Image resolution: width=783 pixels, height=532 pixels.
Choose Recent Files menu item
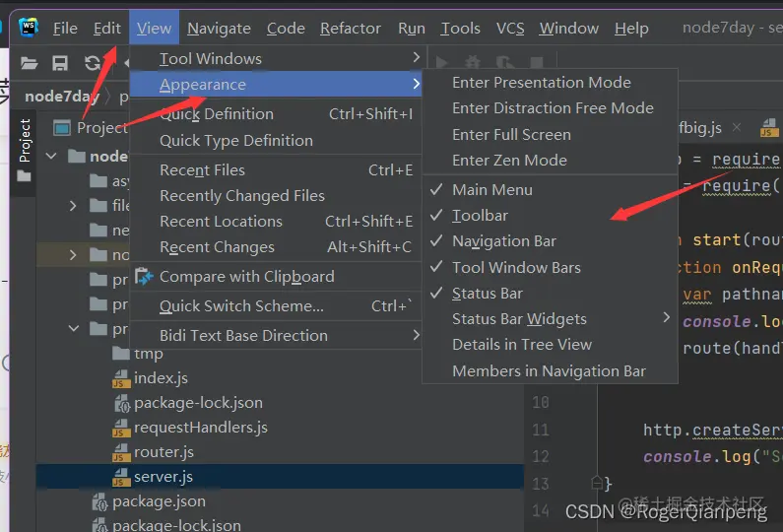pos(276,169)
